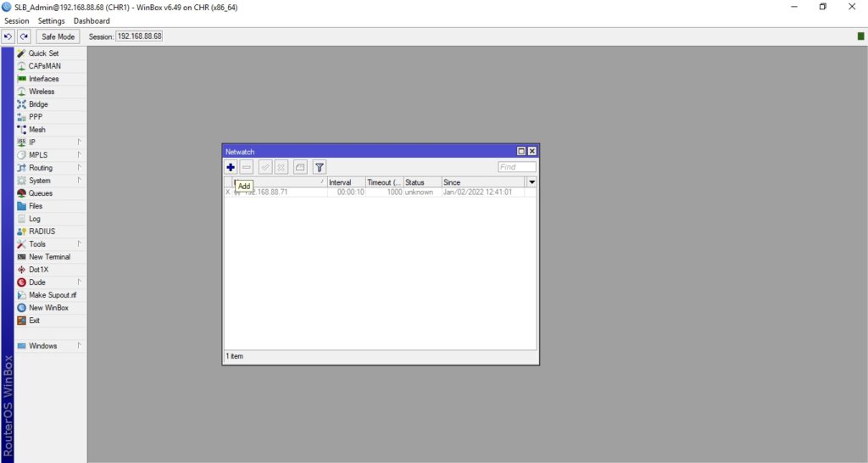Click the 1000 timeout cell
This screenshot has height=463, width=868.
[394, 192]
